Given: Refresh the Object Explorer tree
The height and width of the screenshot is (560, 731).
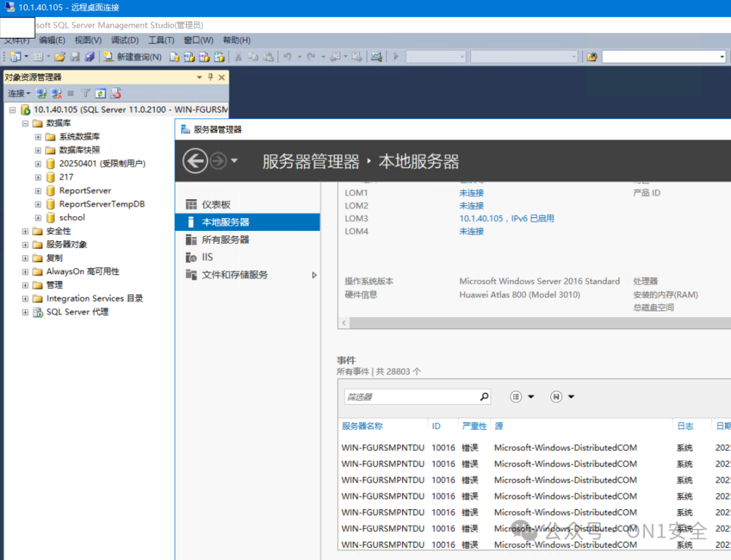Looking at the screenshot, I should [100, 93].
